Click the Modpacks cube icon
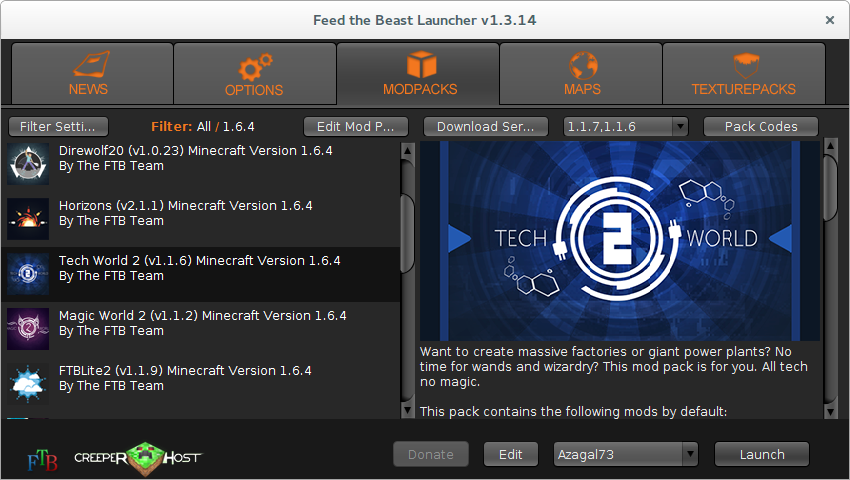 (421, 64)
